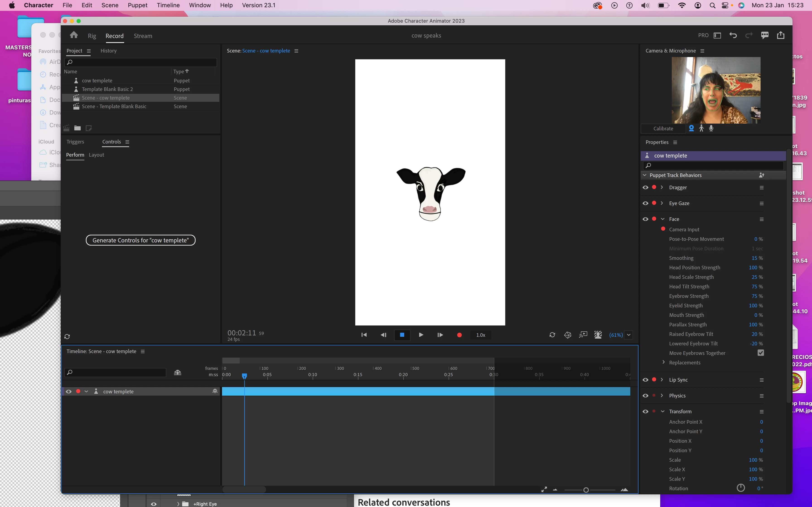Click Generate Controls for cow templete button
This screenshot has width=812, height=507.
click(141, 240)
